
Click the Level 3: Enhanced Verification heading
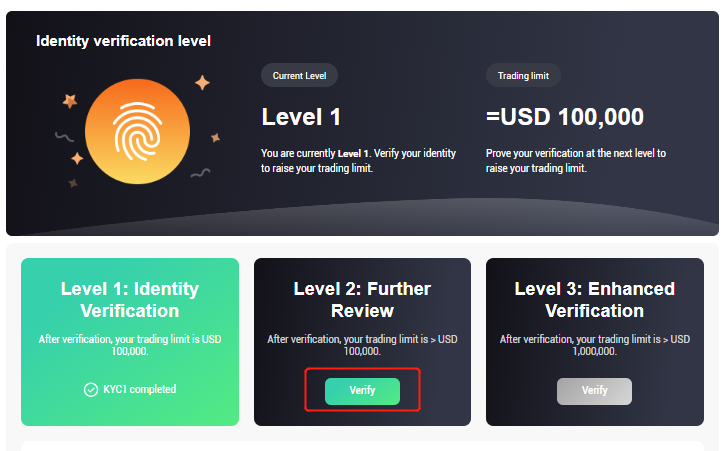pos(595,300)
